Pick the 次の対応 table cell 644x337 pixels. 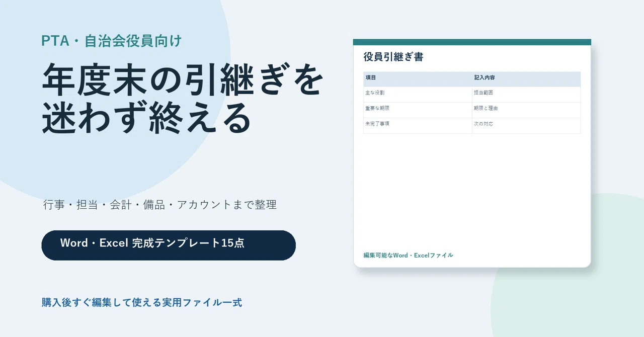pyautogui.click(x=526, y=126)
